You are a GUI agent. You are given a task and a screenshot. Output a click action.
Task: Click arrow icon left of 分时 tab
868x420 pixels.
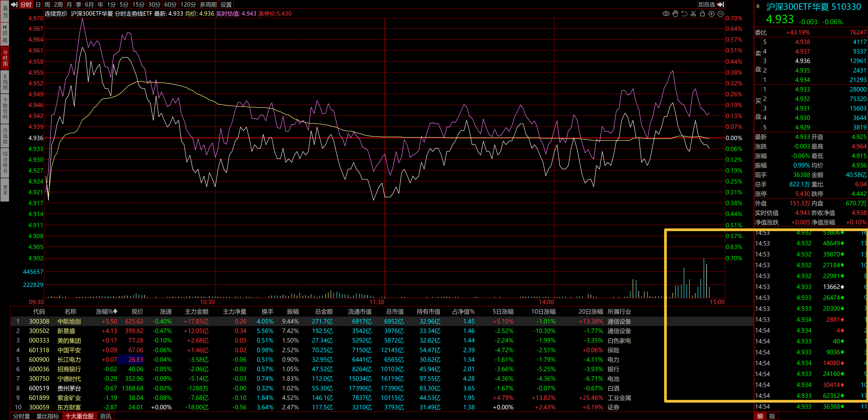click(x=14, y=4)
